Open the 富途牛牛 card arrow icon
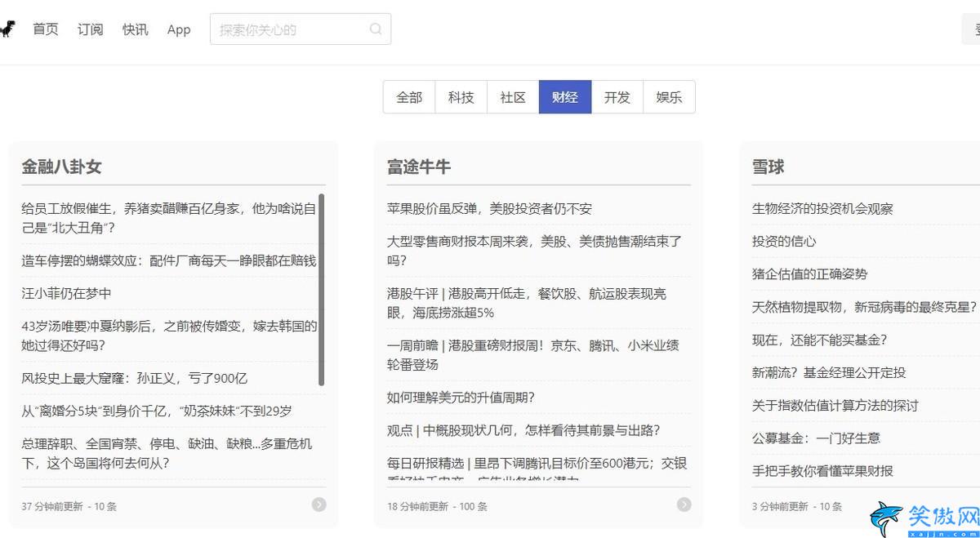The width and height of the screenshot is (980, 538). (684, 505)
